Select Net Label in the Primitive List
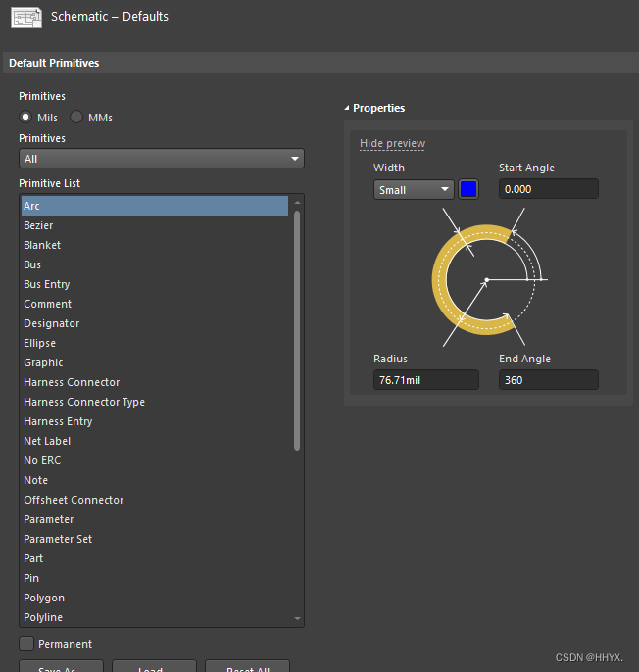 click(x=155, y=441)
